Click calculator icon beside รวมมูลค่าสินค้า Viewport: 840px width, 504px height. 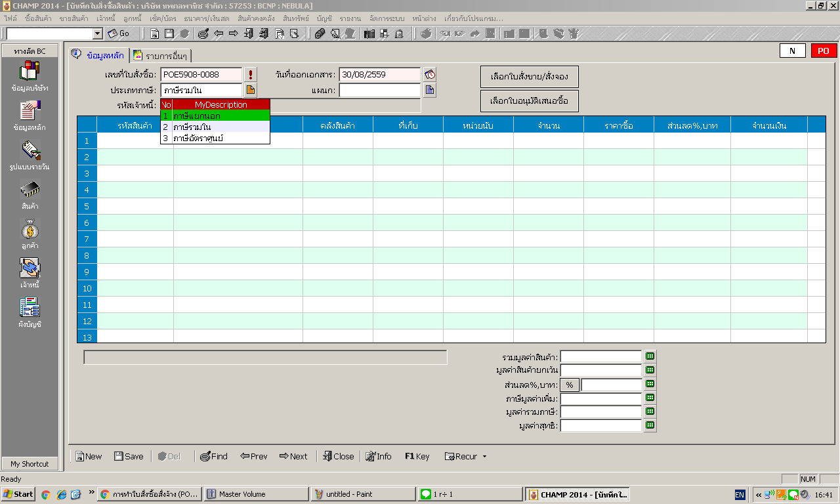click(x=650, y=356)
